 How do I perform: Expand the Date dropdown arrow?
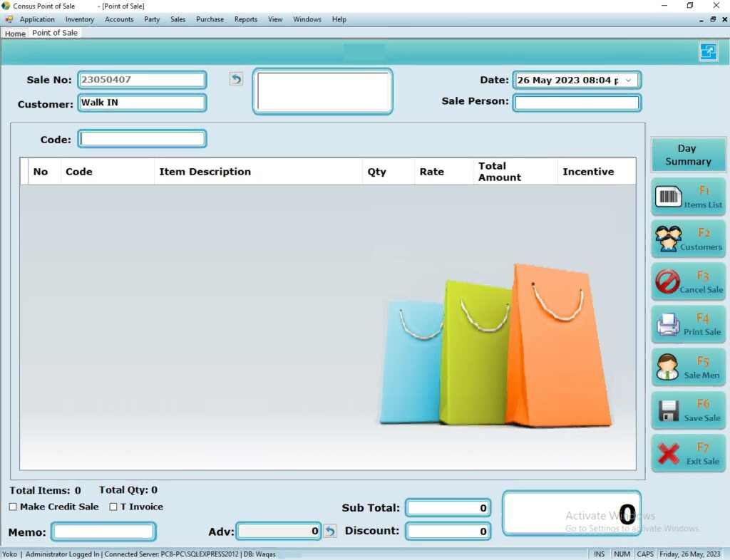pos(628,81)
